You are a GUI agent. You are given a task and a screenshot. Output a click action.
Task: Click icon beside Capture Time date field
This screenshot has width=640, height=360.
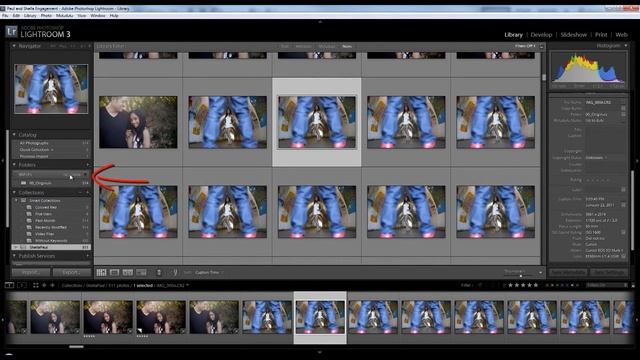click(623, 205)
